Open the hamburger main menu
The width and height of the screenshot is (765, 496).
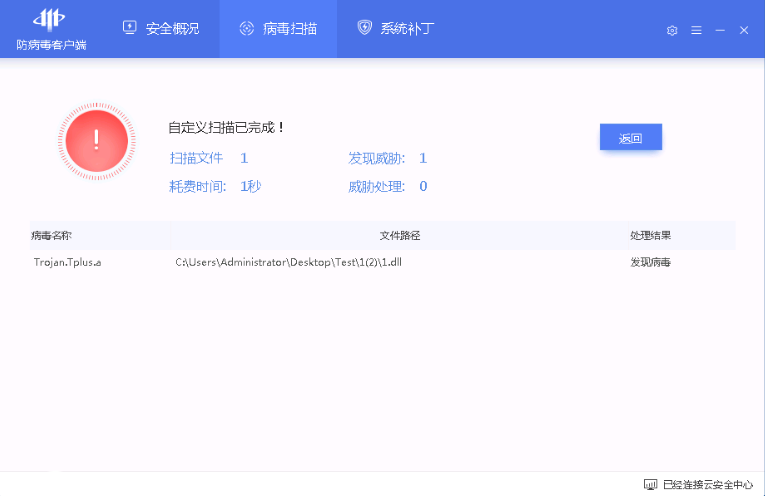(x=696, y=30)
